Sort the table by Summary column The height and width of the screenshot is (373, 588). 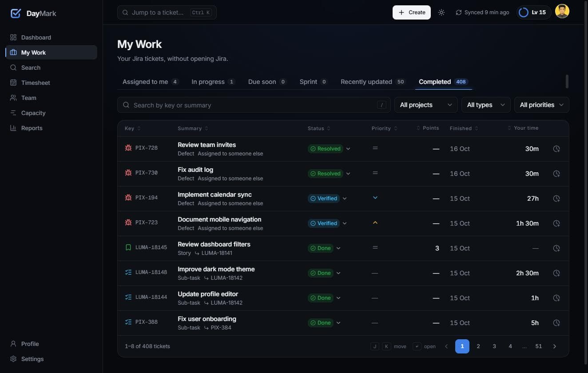pyautogui.click(x=193, y=128)
